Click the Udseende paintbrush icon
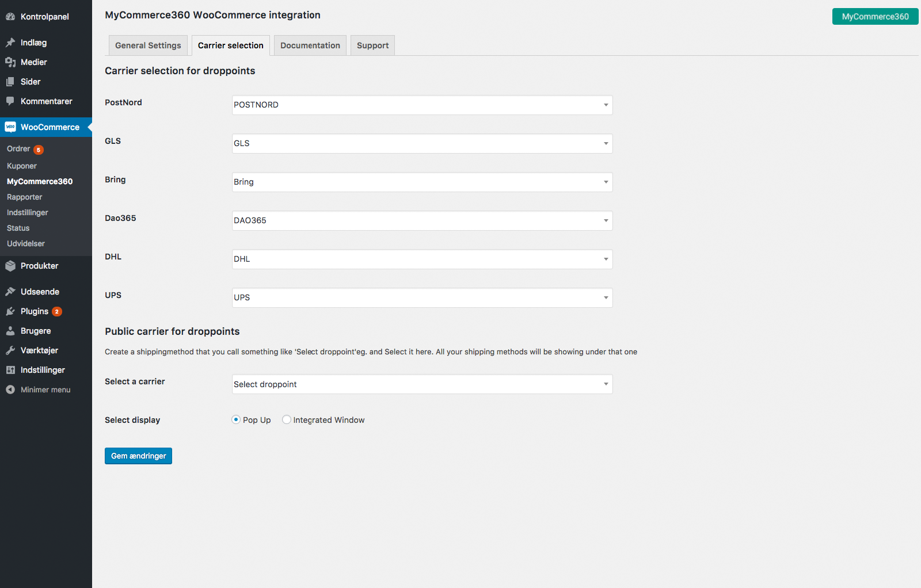Screen dimensions: 921x588 tap(10, 292)
